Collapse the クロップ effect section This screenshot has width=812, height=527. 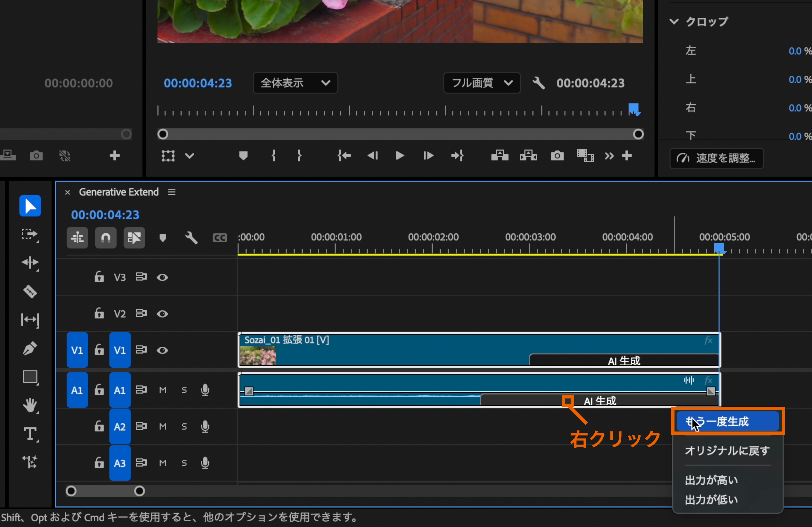point(674,21)
